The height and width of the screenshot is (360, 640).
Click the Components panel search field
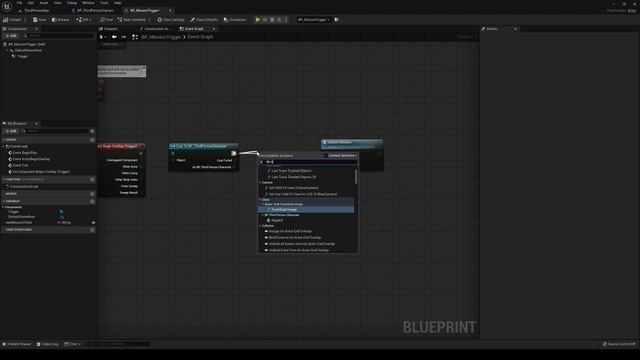tap(60, 36)
